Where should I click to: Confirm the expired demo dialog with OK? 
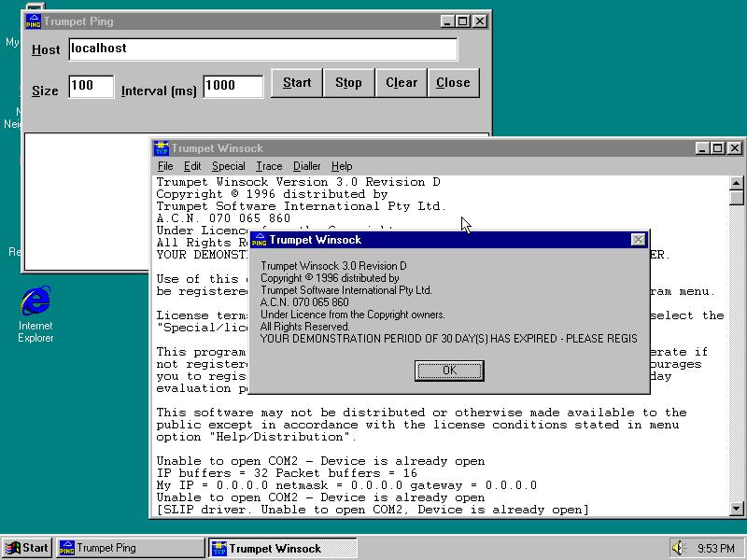tap(449, 371)
